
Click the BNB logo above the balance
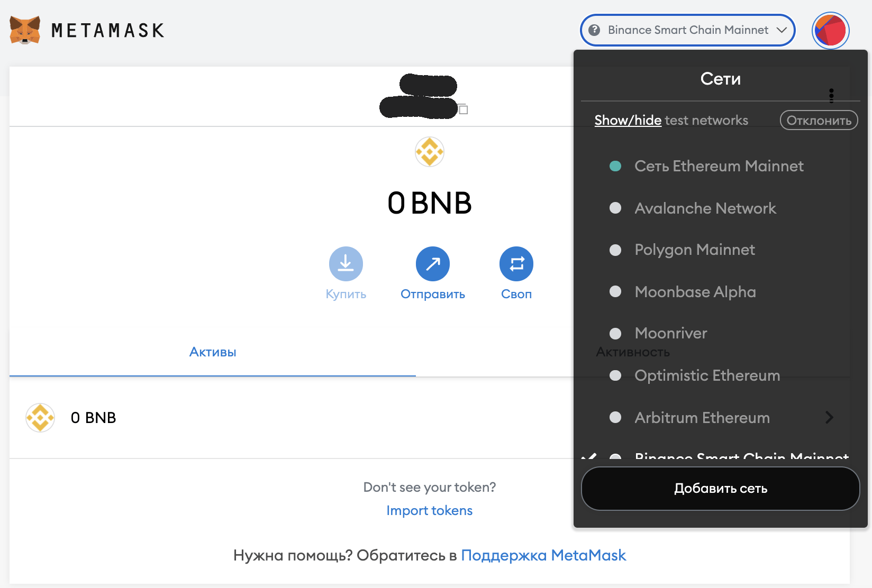tap(429, 152)
